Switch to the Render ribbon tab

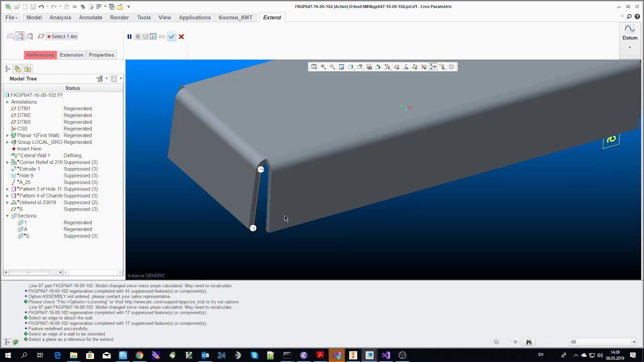119,18
